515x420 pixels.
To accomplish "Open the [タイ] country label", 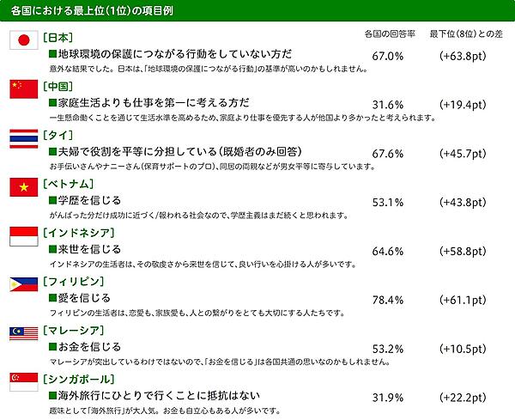I will (57, 136).
